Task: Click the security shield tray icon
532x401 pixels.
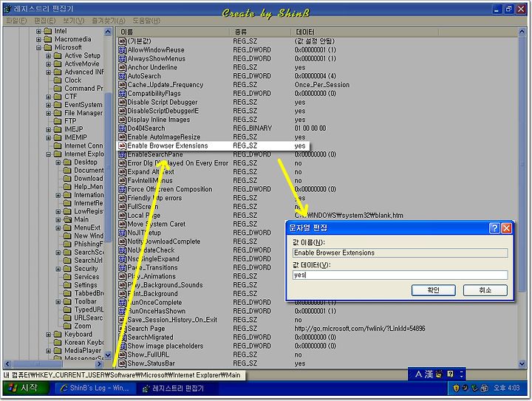Action: tap(456, 388)
